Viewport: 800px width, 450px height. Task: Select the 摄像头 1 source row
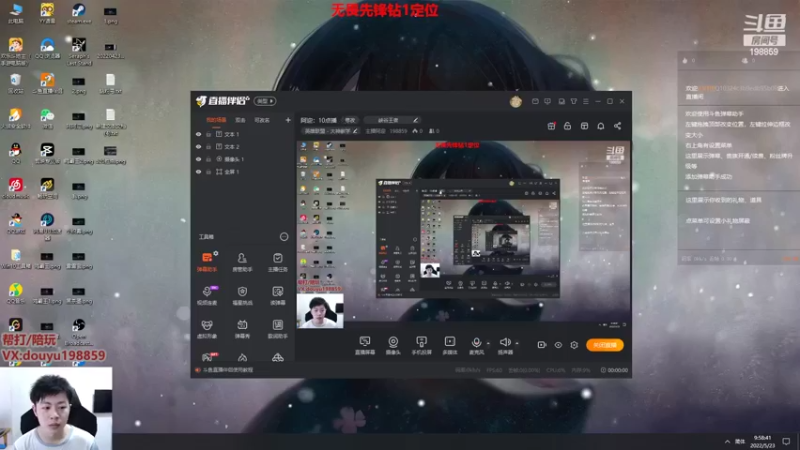243,159
